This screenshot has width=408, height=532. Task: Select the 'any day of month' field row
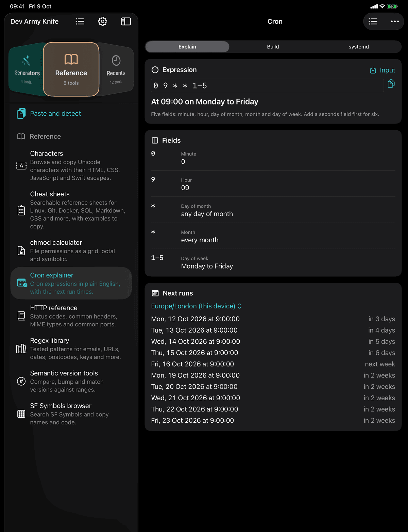click(x=273, y=210)
